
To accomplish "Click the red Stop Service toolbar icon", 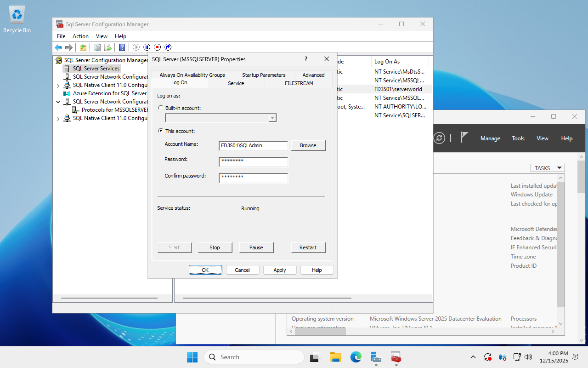I will [157, 47].
